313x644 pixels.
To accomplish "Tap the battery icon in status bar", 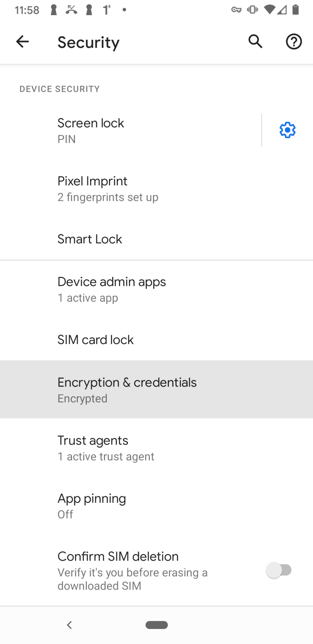I will tap(295, 10).
